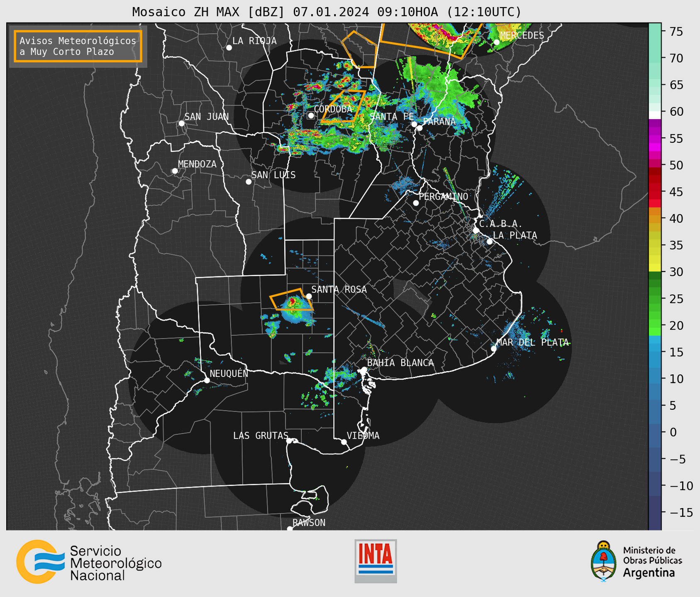Click the 10 dBZ blue band on color scale
Image resolution: width=700 pixels, height=597 pixels.
click(655, 379)
